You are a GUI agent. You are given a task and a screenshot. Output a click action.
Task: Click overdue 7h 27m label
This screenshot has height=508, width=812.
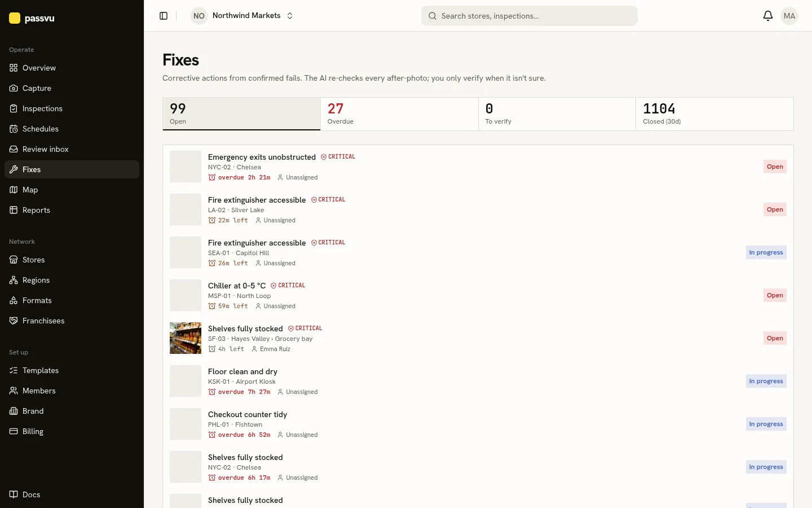239,392
